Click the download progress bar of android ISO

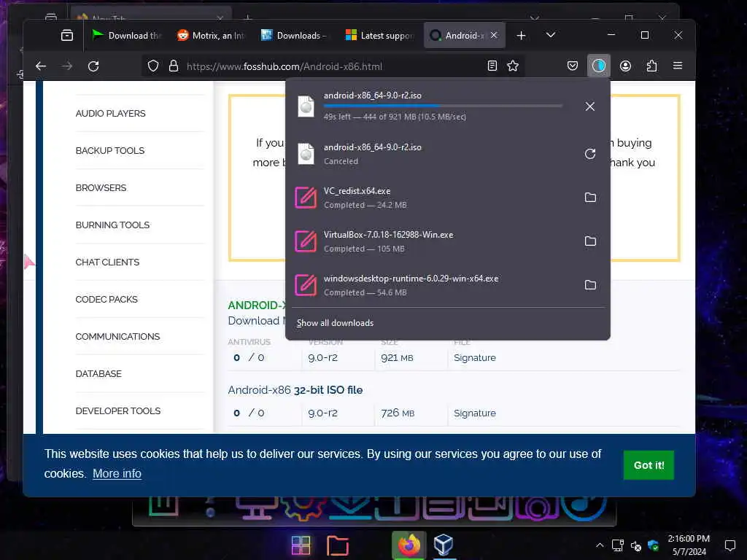pyautogui.click(x=443, y=106)
